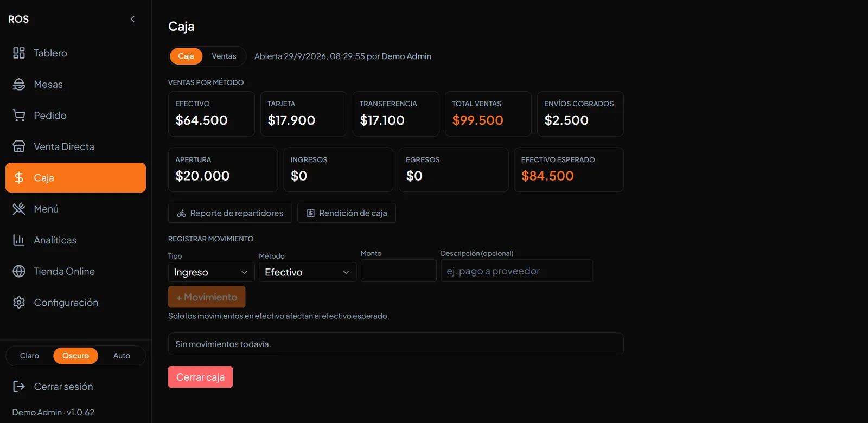
Task: Click the Venta Directa storefront icon
Action: pyautogui.click(x=19, y=146)
